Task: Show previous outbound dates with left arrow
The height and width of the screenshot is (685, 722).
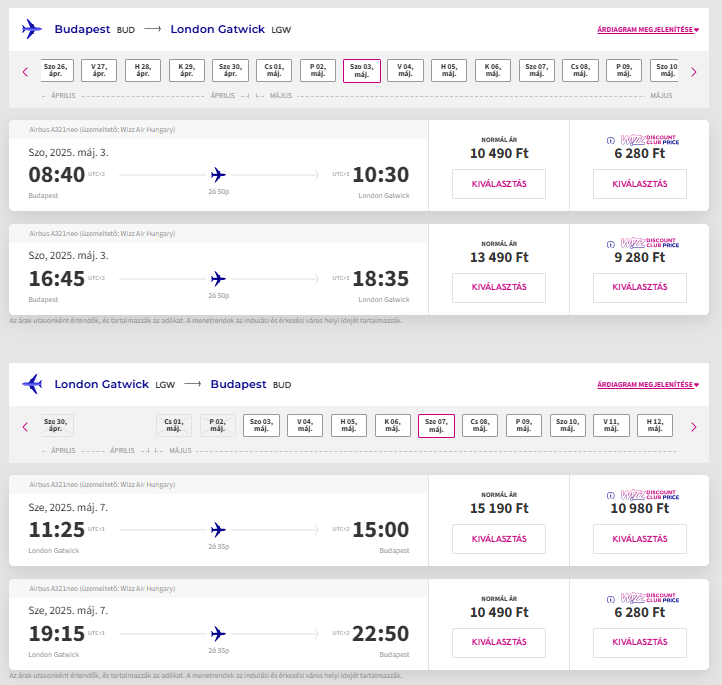Action: click(x=25, y=72)
